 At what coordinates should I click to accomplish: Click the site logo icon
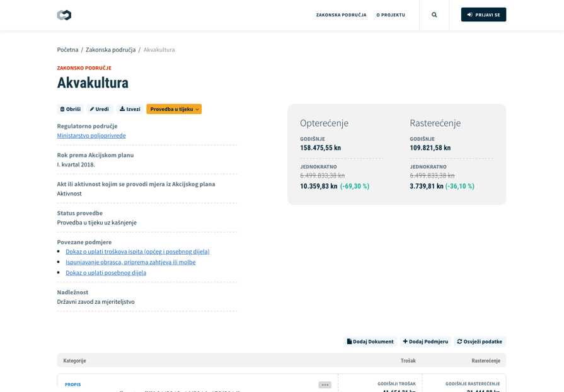point(64,15)
